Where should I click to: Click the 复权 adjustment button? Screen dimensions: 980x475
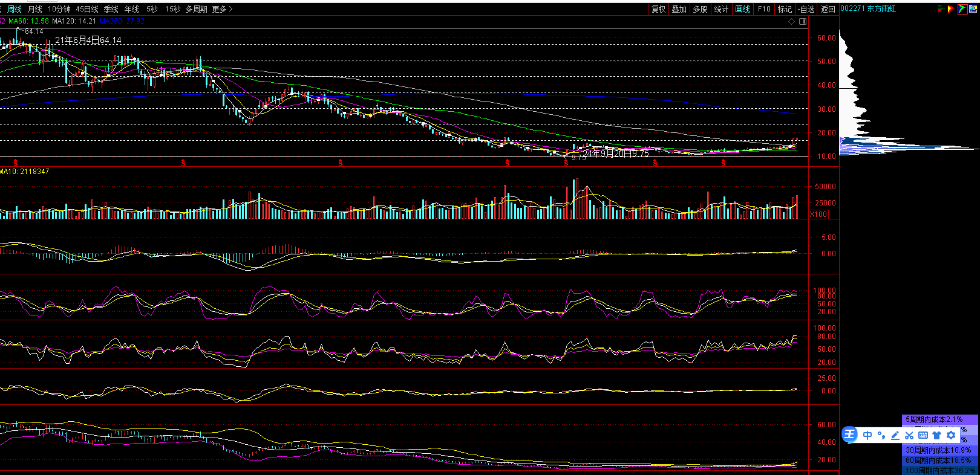pyautogui.click(x=659, y=9)
